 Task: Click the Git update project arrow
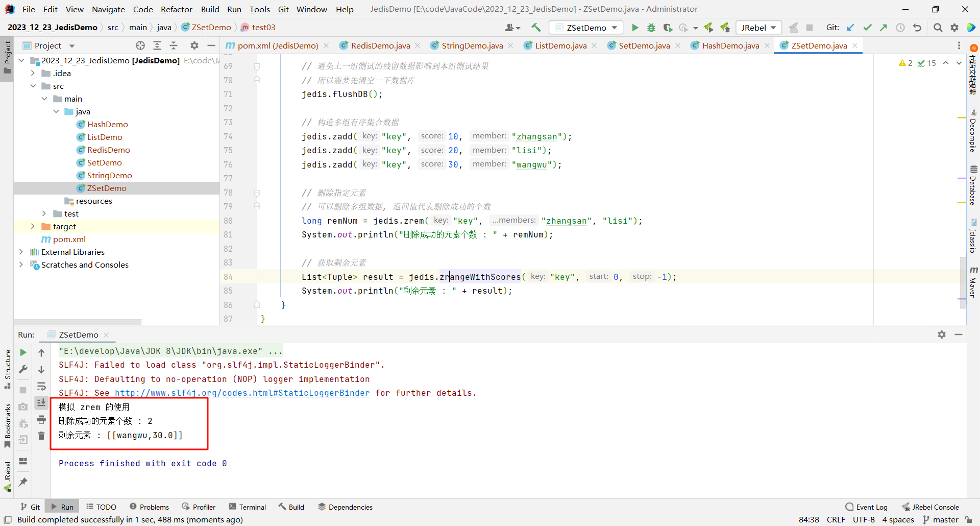pyautogui.click(x=850, y=28)
